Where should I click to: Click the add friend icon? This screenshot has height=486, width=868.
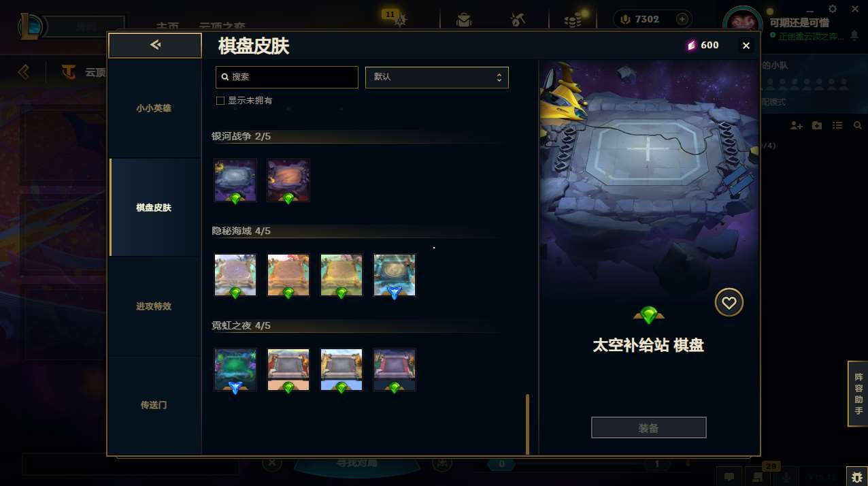pos(797,125)
